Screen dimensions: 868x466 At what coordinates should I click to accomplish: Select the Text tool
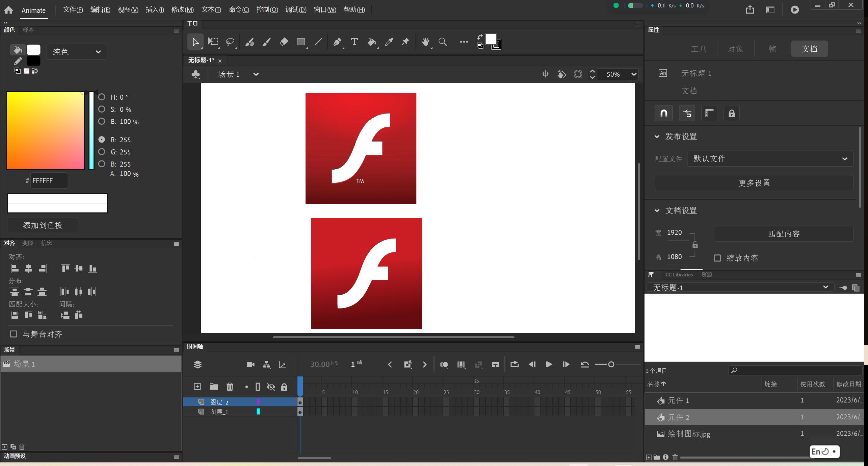pos(354,42)
